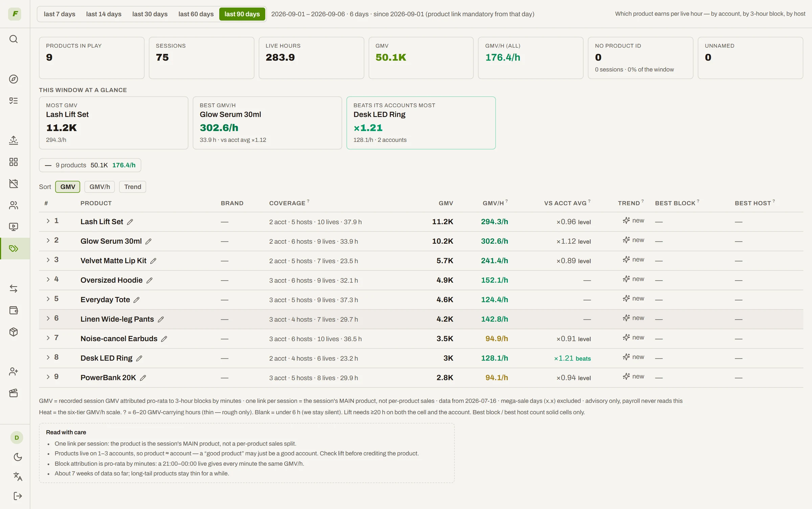Open the crossed-out calendar icon in the sidebar
This screenshot has width=812, height=509.
[14, 183]
